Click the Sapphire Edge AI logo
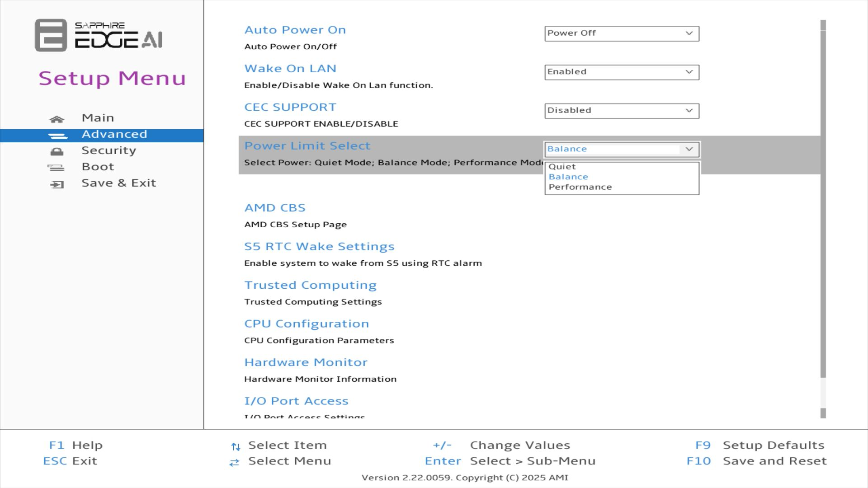This screenshot has width=868, height=488. click(99, 35)
